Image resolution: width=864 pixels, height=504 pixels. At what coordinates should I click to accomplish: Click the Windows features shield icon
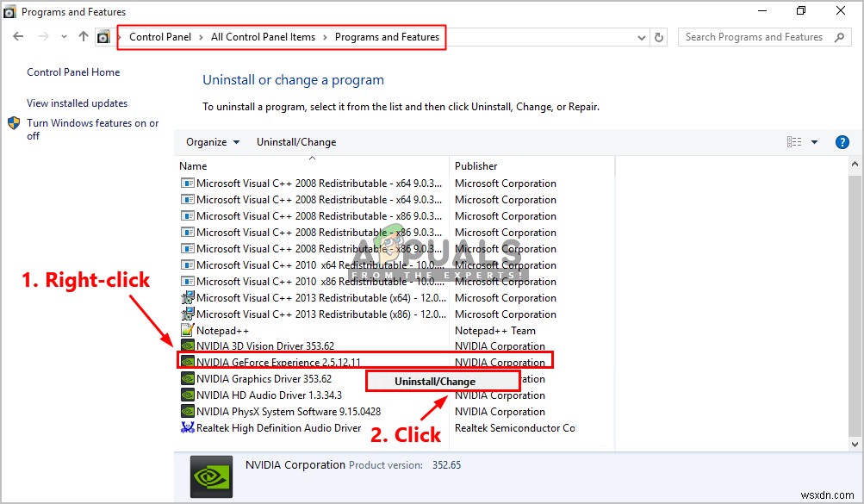point(14,123)
